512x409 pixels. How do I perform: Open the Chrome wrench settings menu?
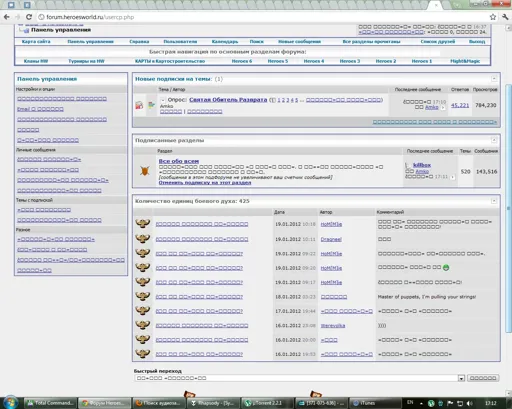click(x=505, y=17)
